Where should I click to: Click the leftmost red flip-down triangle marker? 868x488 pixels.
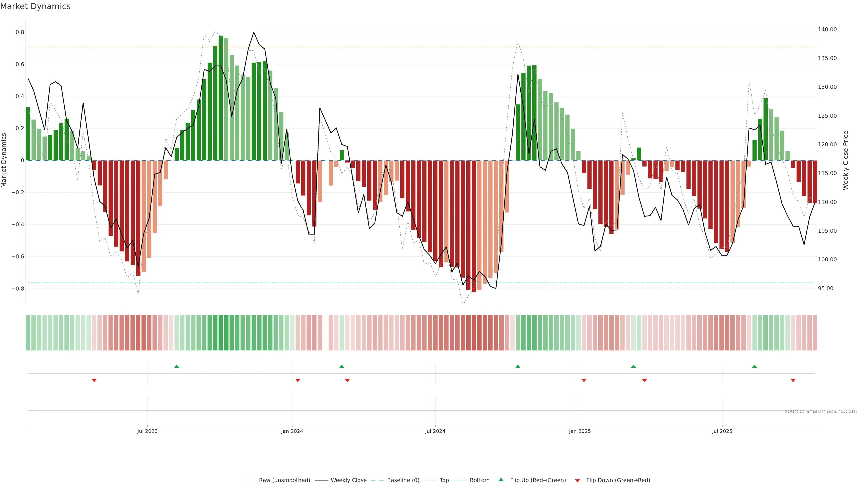(x=94, y=380)
